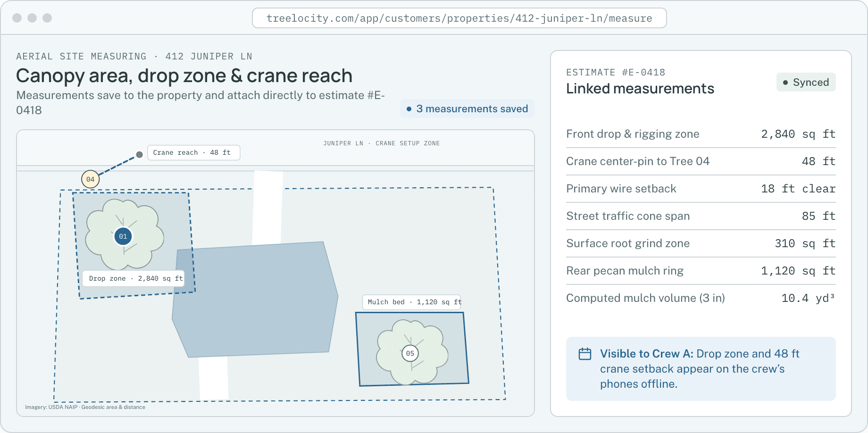The width and height of the screenshot is (868, 433).
Task: Select Primary wire setback row
Action: pyautogui.click(x=701, y=189)
